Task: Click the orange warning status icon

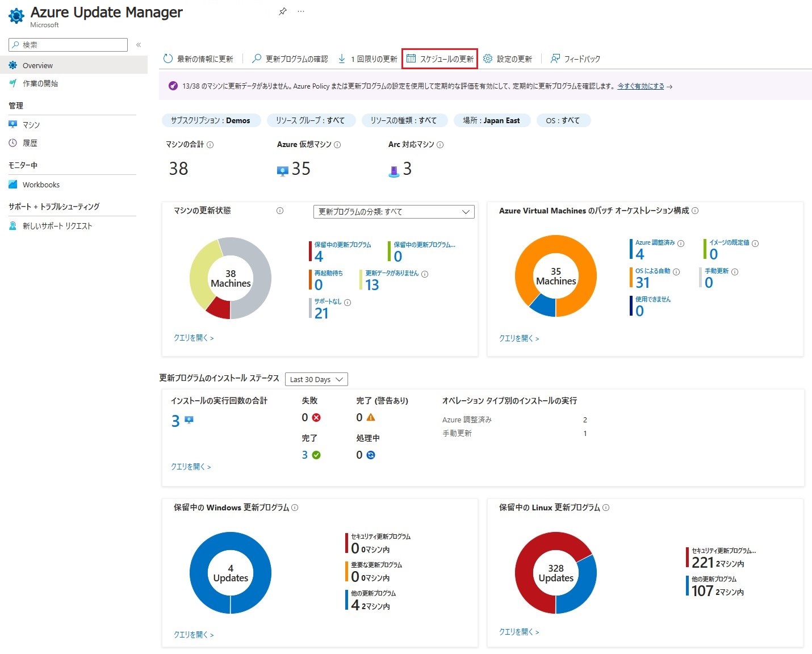Action: (371, 417)
